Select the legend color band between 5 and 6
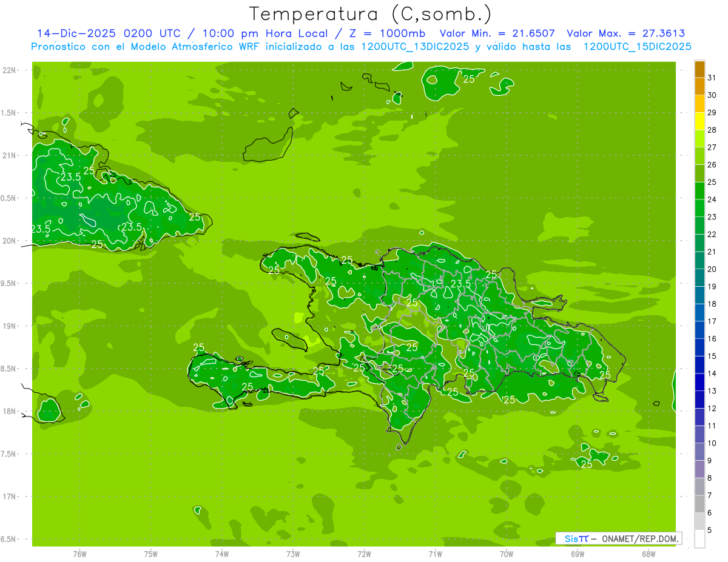The width and height of the screenshot is (728, 562). coord(699,521)
